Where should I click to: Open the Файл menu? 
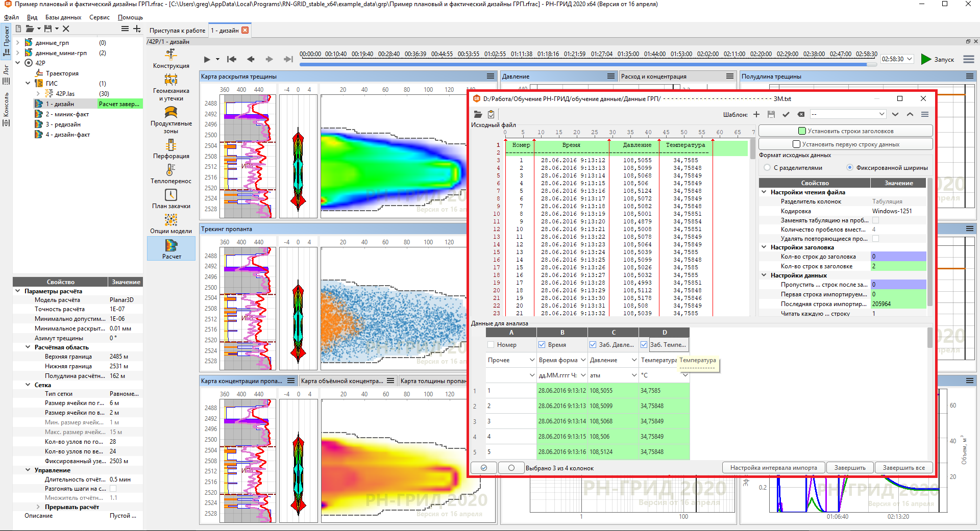tap(11, 17)
